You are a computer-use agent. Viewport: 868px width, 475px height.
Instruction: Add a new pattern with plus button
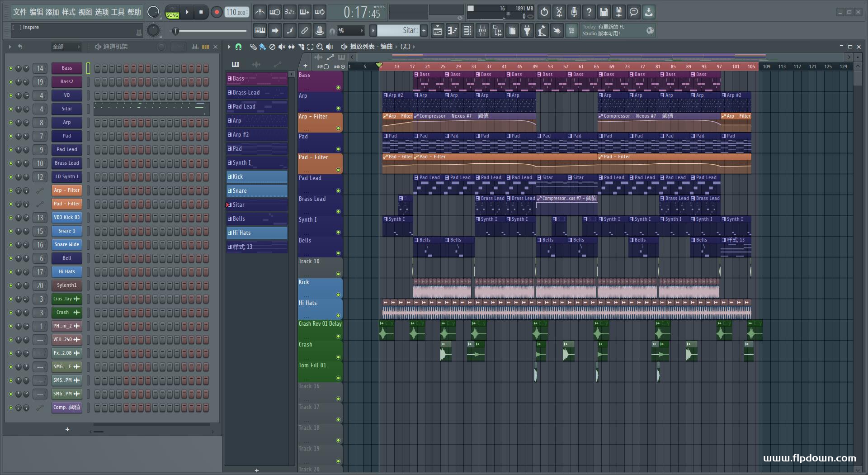tap(424, 31)
